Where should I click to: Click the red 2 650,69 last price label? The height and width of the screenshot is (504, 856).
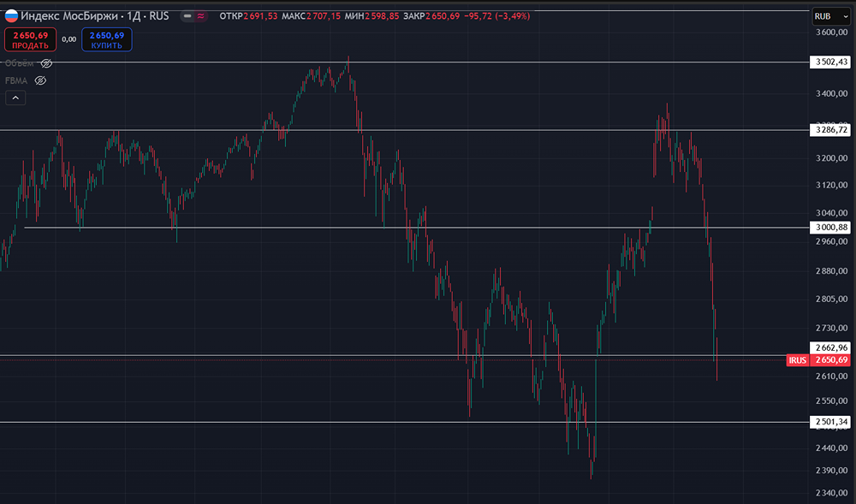(829, 360)
